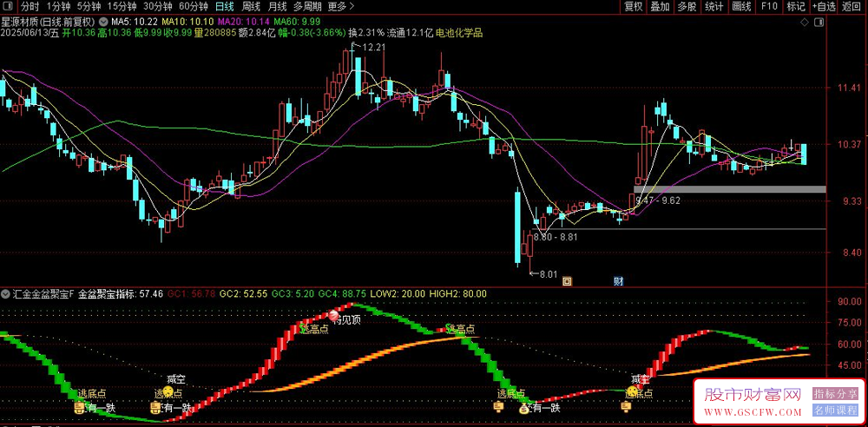Click the GC4: 88.75 indicator value
The image size is (868, 427).
pos(342,293)
